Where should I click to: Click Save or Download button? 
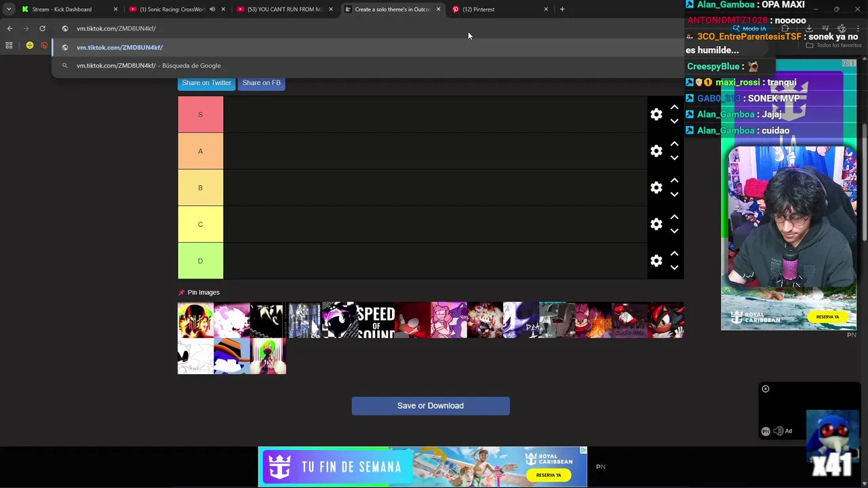coord(431,406)
